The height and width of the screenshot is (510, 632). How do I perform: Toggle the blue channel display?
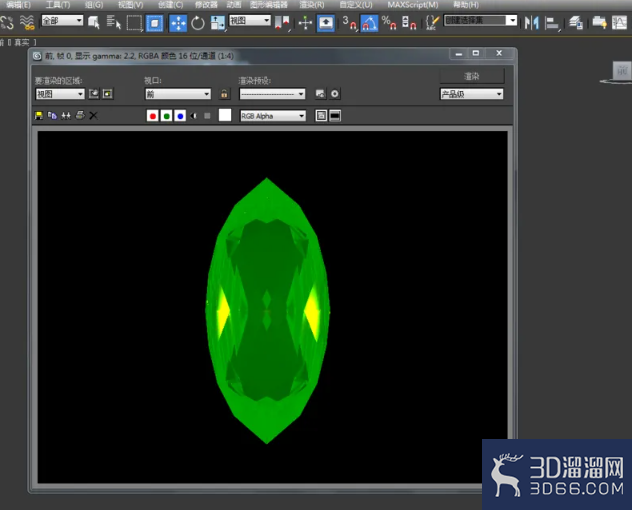tap(180, 116)
